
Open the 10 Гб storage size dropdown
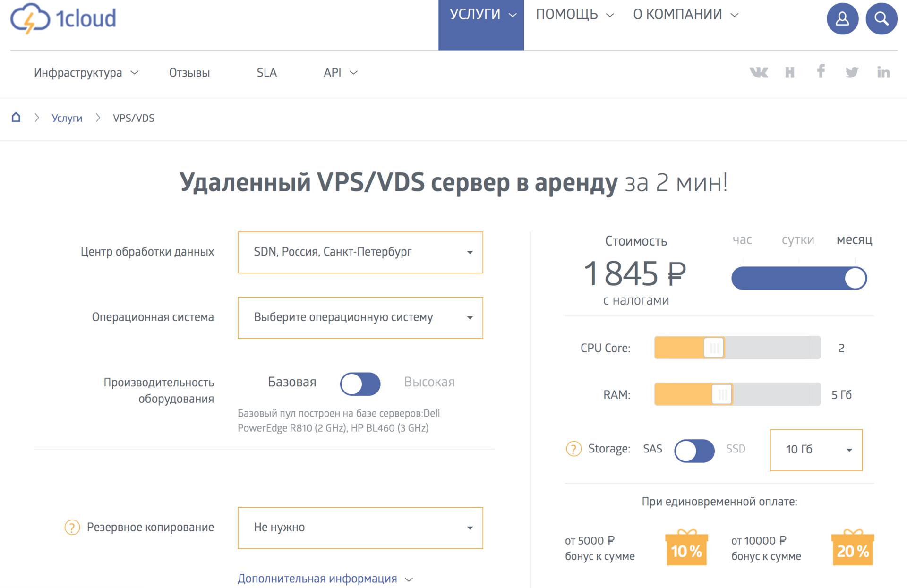(x=816, y=450)
